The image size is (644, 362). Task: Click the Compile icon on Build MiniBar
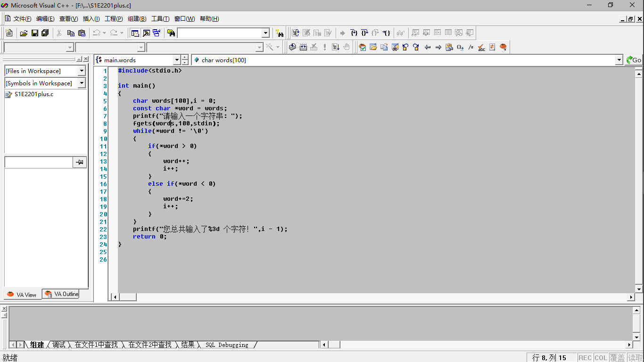(292, 47)
